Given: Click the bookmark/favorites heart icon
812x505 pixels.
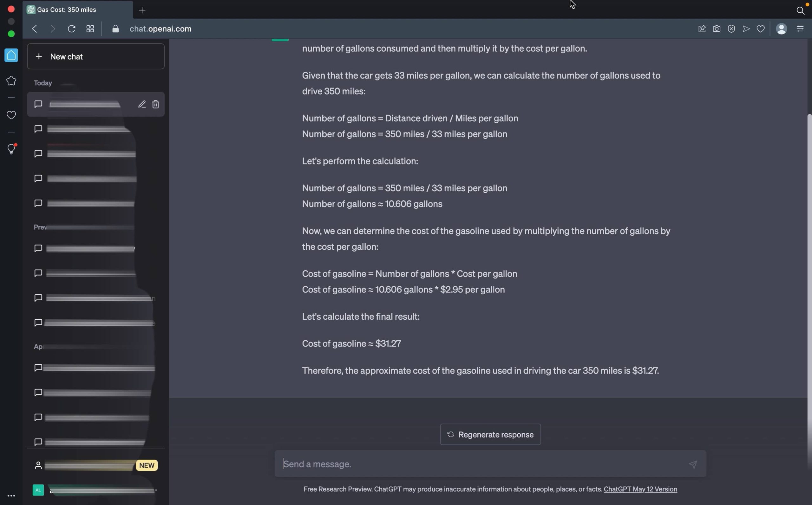Looking at the screenshot, I should pos(761,29).
